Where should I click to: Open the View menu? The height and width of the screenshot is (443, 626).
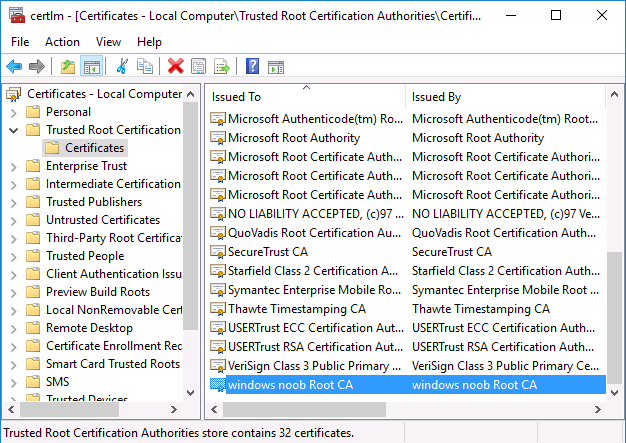pyautogui.click(x=108, y=42)
